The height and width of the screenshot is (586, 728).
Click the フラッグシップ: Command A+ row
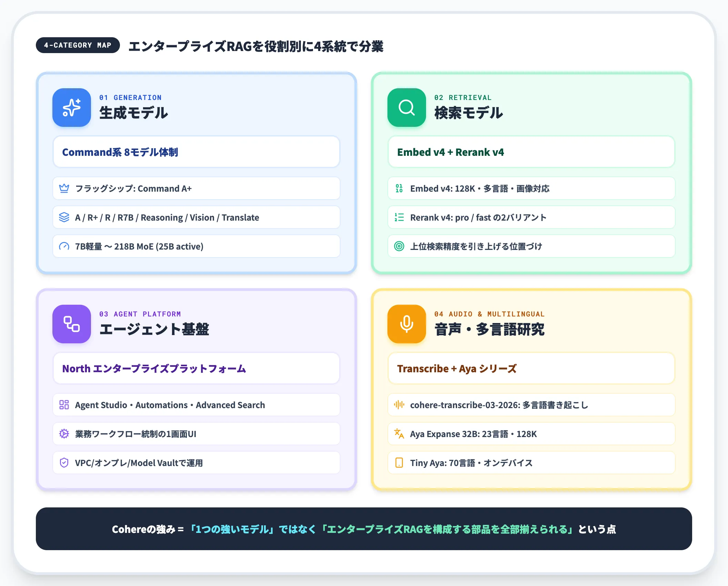196,188
